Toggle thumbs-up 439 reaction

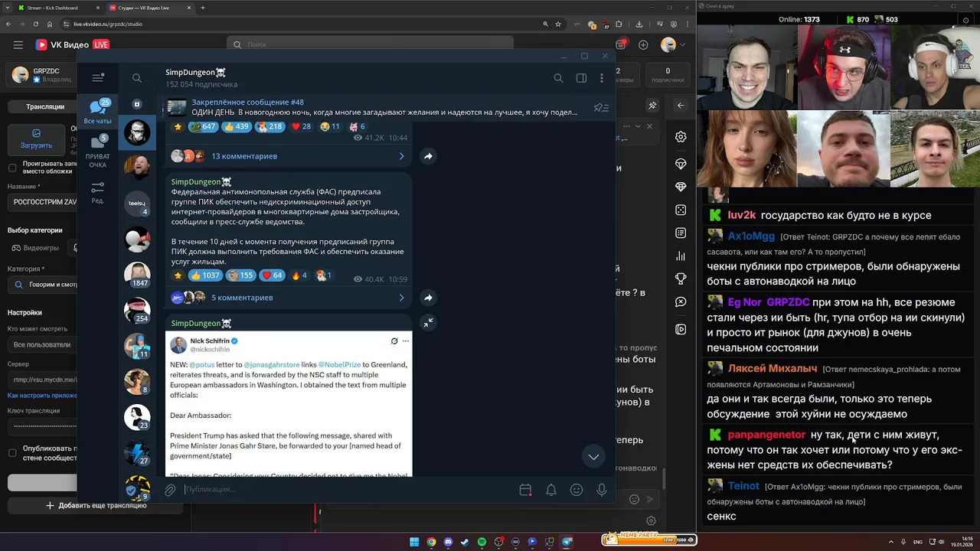[x=236, y=126]
